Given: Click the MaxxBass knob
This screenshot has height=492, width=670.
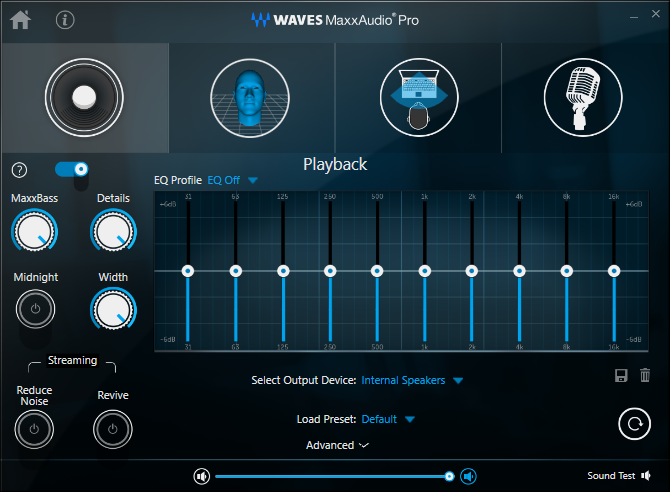Looking at the screenshot, I should pyautogui.click(x=34, y=231).
